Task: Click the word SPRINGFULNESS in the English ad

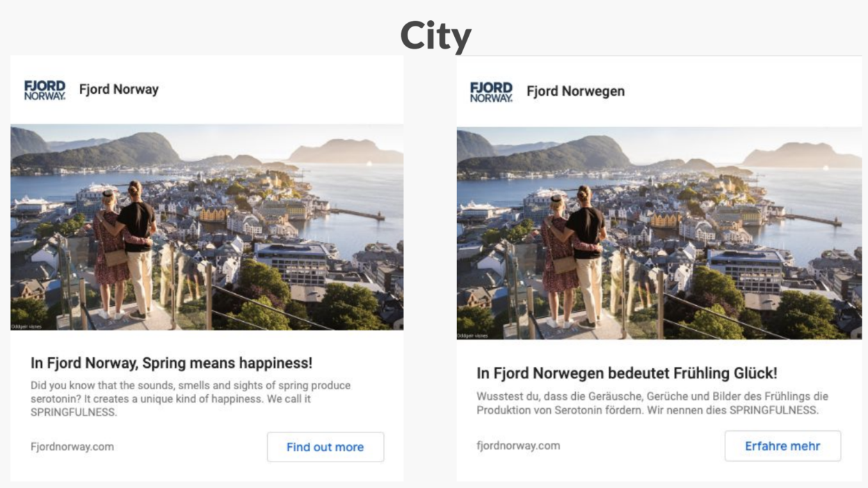Action: coord(74,412)
